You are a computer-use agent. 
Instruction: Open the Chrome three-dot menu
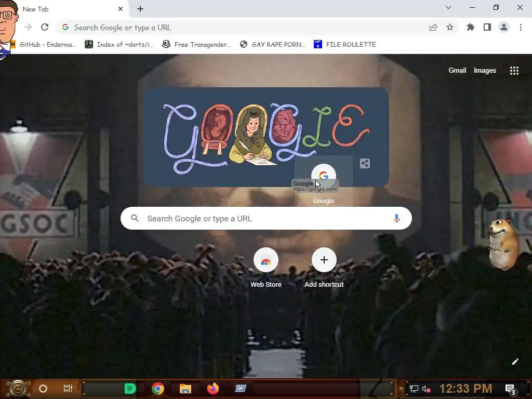(x=521, y=27)
